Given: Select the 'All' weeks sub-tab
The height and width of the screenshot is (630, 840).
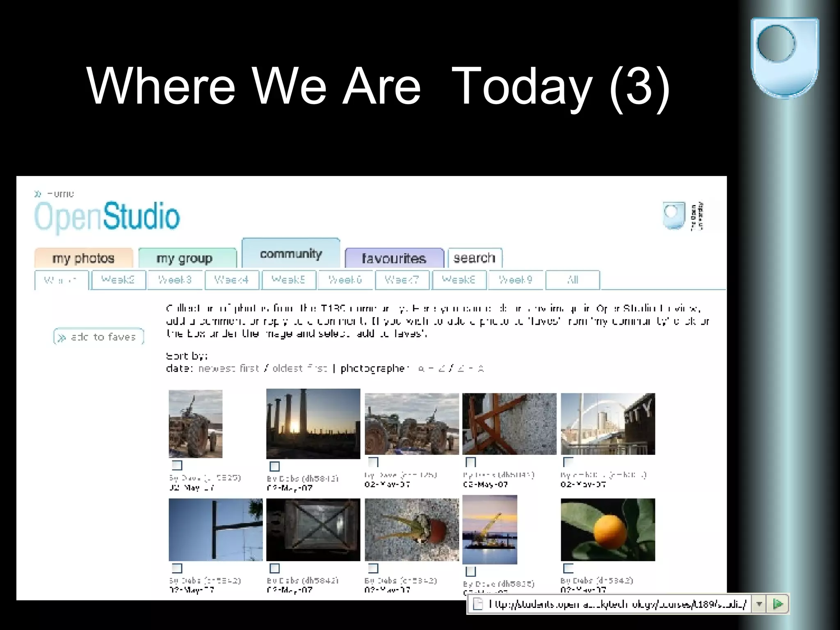Looking at the screenshot, I should 573,280.
